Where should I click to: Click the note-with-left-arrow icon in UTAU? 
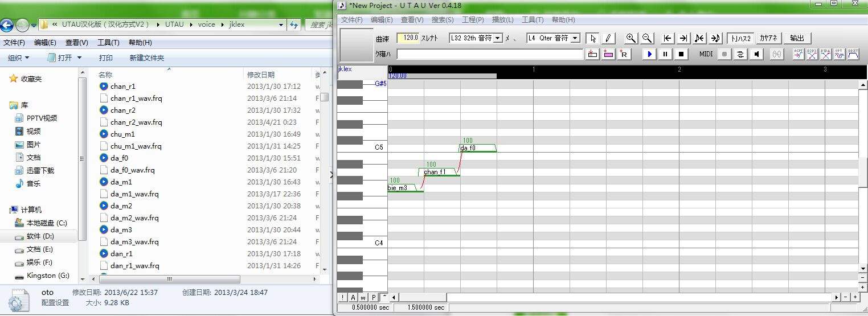click(x=700, y=38)
